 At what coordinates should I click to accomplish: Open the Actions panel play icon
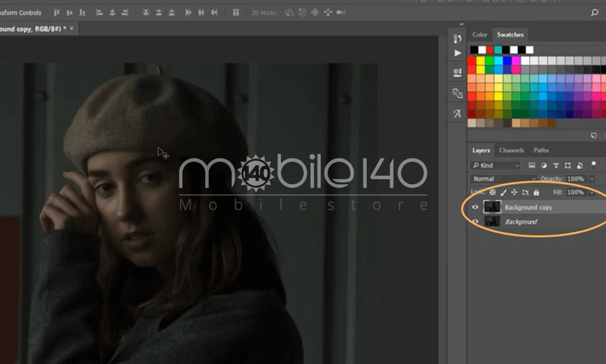tap(458, 54)
